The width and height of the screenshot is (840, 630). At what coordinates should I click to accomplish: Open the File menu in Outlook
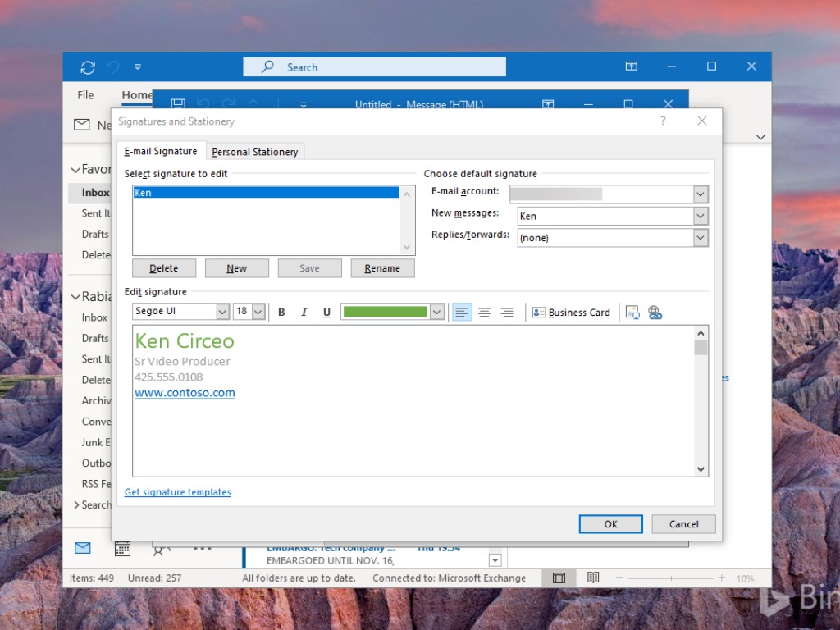(x=85, y=95)
